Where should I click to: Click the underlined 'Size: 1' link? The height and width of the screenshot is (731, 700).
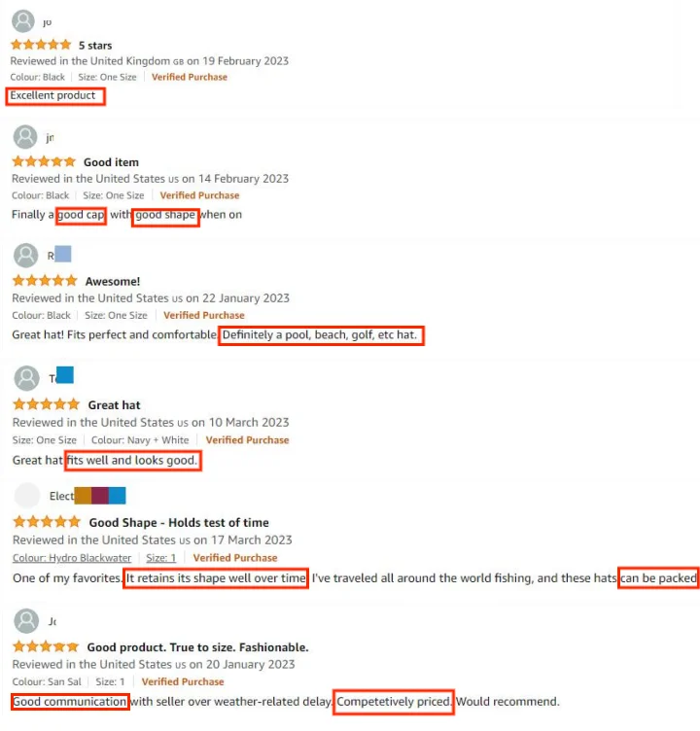pyautogui.click(x=160, y=558)
